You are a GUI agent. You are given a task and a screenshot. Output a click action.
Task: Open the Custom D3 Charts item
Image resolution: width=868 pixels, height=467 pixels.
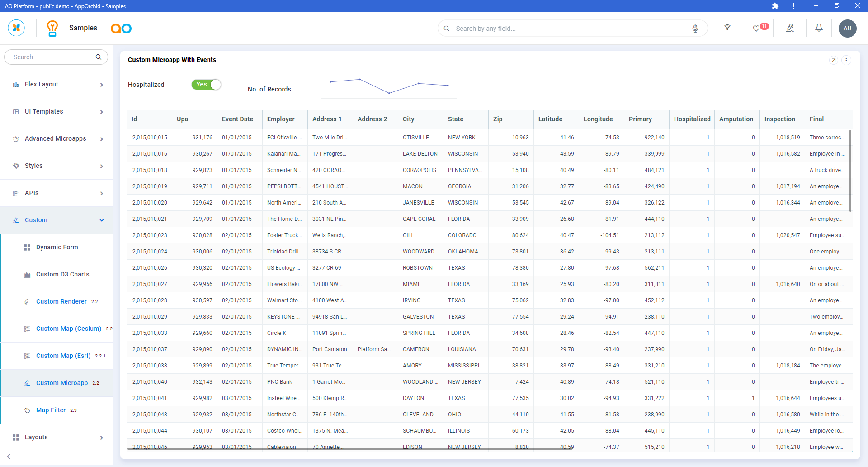click(62, 275)
